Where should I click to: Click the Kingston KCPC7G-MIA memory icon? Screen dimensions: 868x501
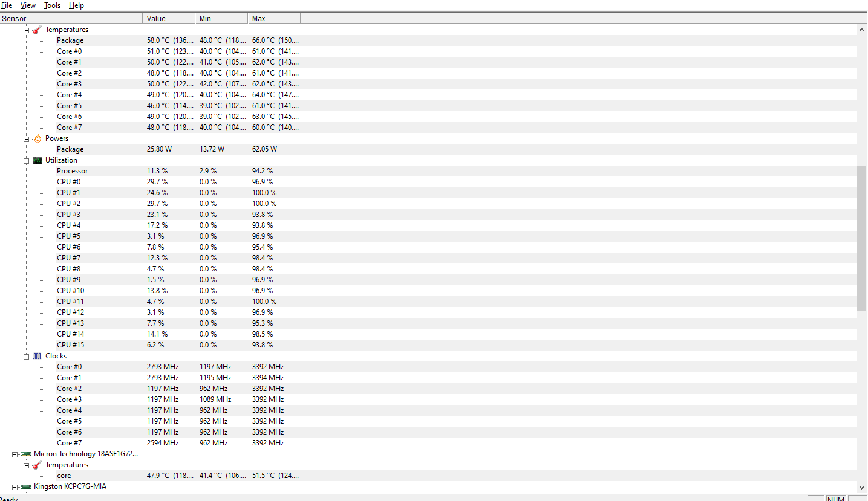[x=26, y=486]
